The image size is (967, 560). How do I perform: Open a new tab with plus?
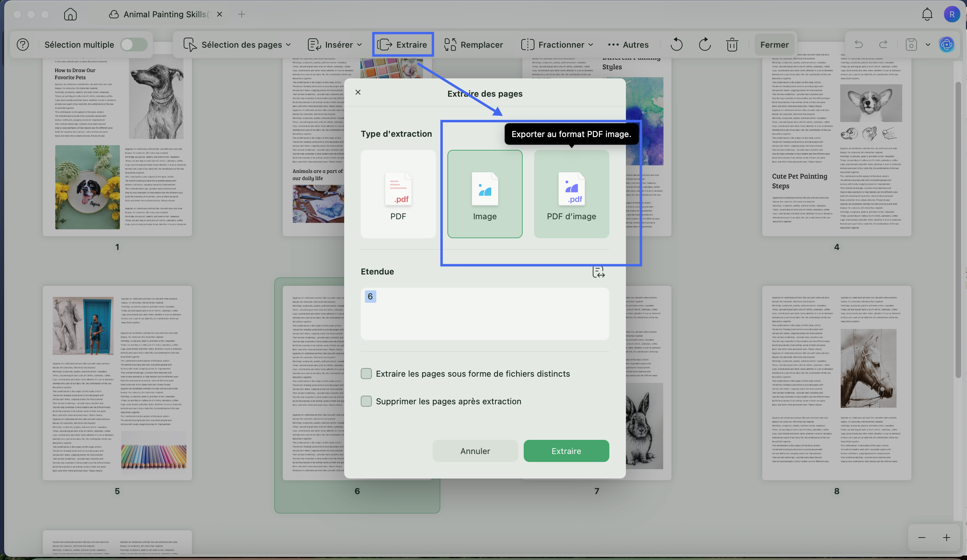pos(241,14)
